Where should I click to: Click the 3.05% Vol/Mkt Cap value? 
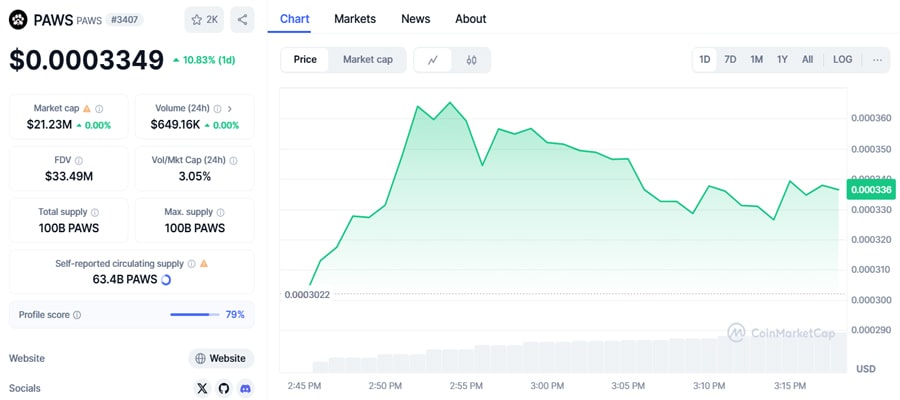(x=195, y=177)
